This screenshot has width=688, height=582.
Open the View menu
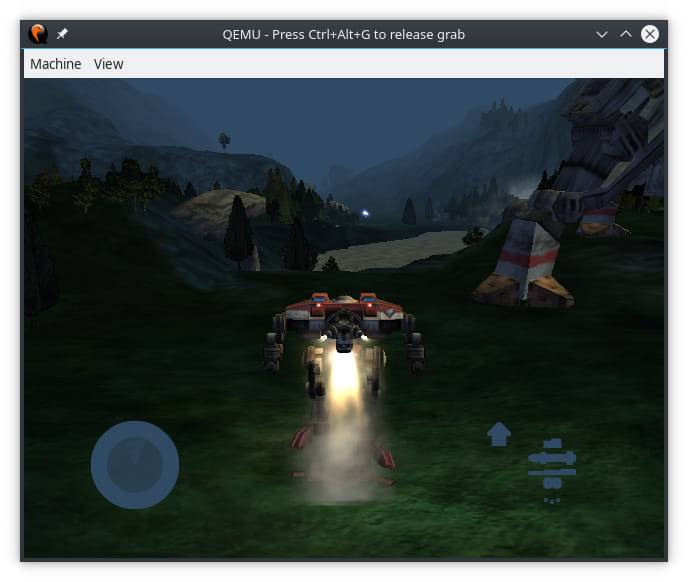tap(108, 64)
